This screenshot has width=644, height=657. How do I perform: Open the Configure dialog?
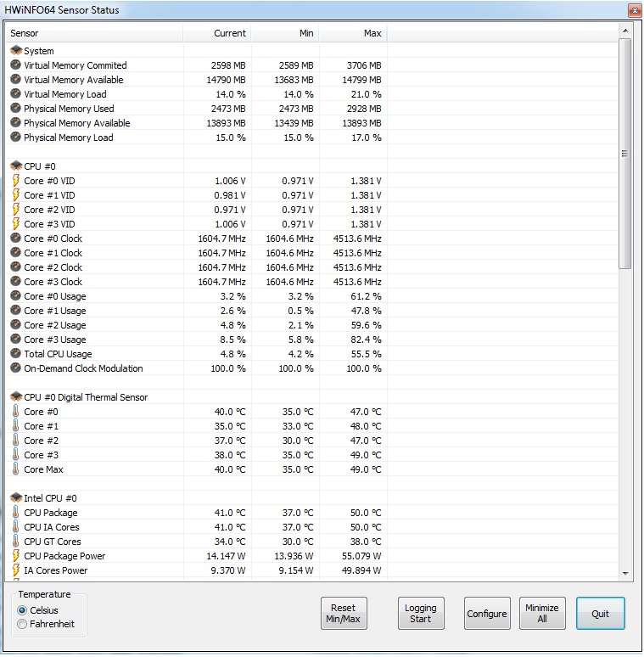(487, 614)
